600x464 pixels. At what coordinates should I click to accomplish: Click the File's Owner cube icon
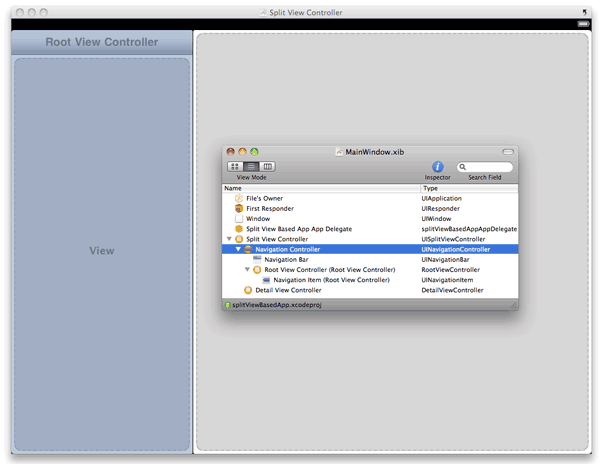point(238,198)
